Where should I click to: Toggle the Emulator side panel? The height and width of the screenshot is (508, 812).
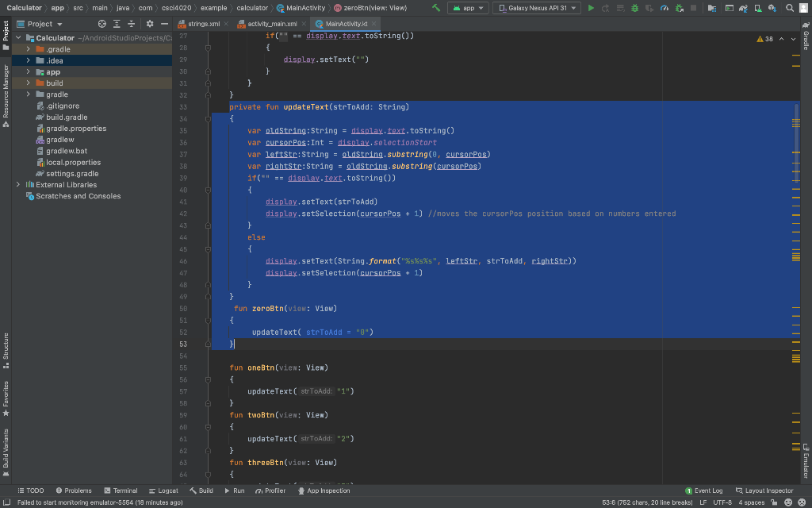click(x=806, y=460)
